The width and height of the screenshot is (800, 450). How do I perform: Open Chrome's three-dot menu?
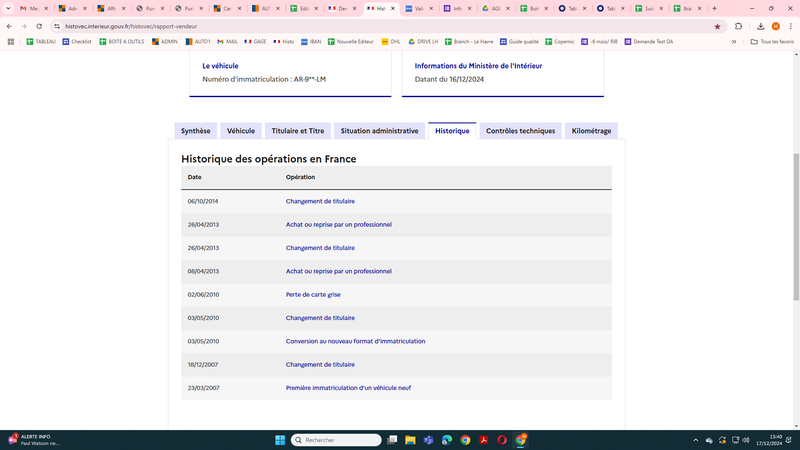point(790,26)
